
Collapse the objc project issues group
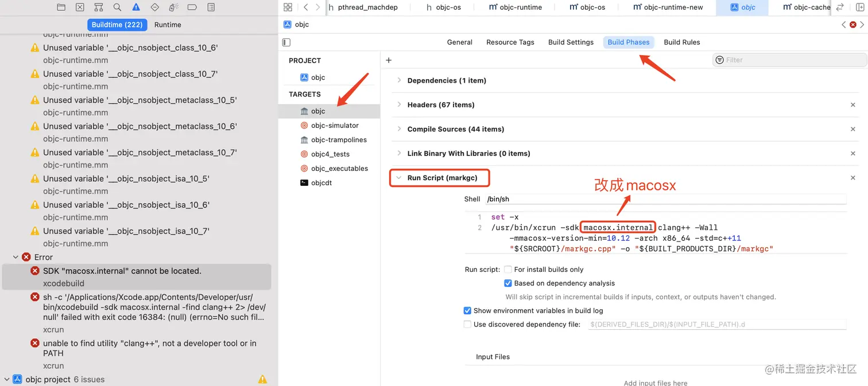coord(6,379)
